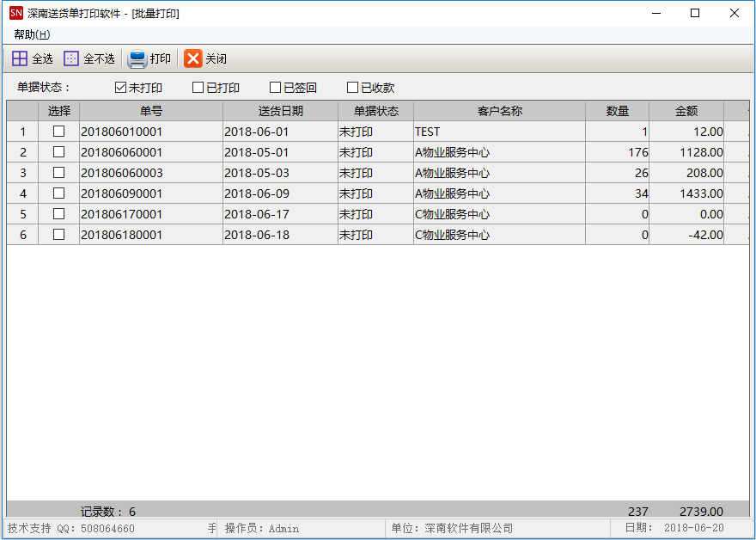The height and width of the screenshot is (540, 756).
Task: Click the Select All (全选) toolbar icon
Action: [x=20, y=58]
